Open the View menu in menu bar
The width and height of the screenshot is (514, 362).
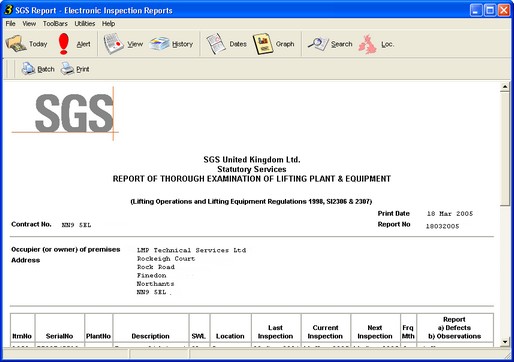(29, 24)
